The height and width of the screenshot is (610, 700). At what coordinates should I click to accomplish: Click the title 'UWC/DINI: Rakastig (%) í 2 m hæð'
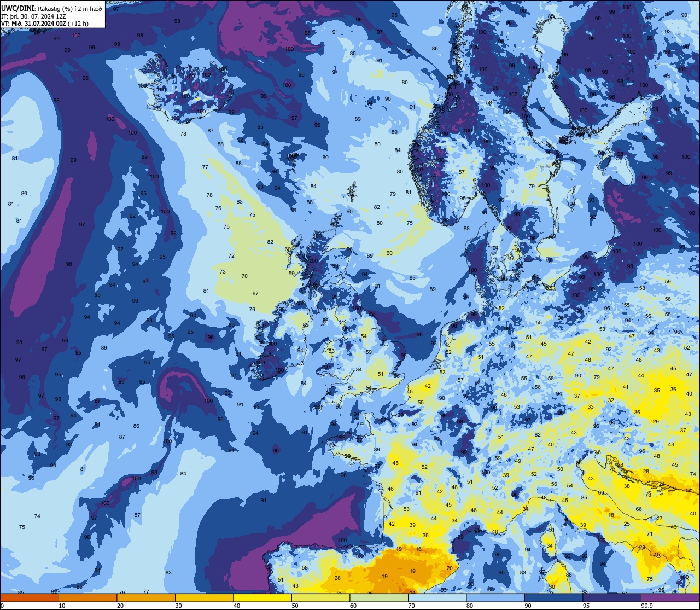51,8
